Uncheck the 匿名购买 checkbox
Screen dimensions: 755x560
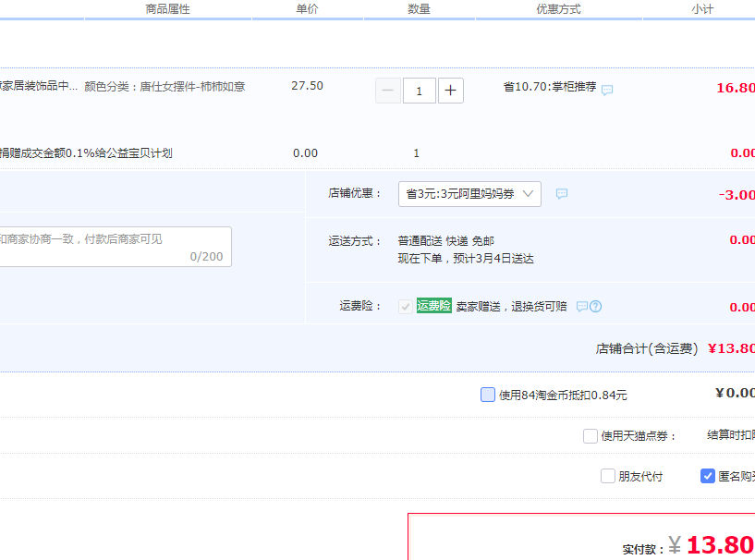tap(707, 476)
